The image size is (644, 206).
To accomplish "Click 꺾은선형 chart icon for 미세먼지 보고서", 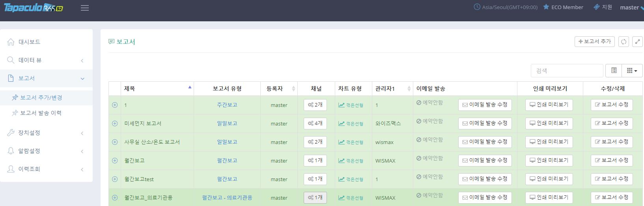I will [x=351, y=124].
